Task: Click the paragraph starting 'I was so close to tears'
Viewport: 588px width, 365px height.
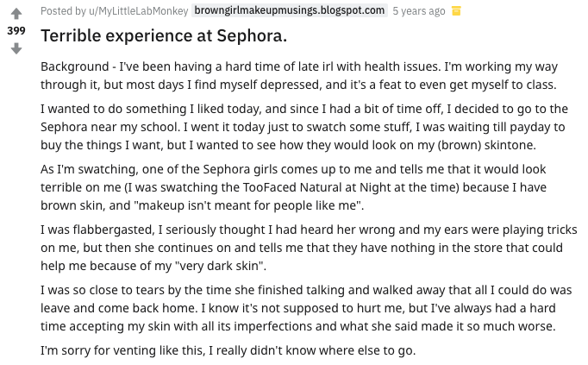Action: point(306,308)
